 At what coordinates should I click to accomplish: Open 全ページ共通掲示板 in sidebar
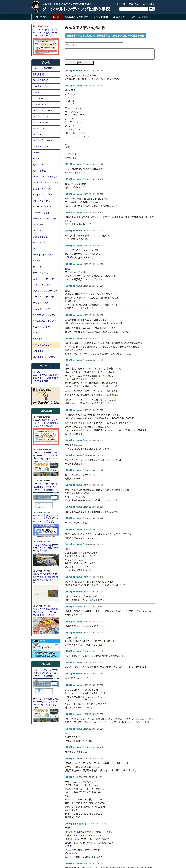(46, 68)
